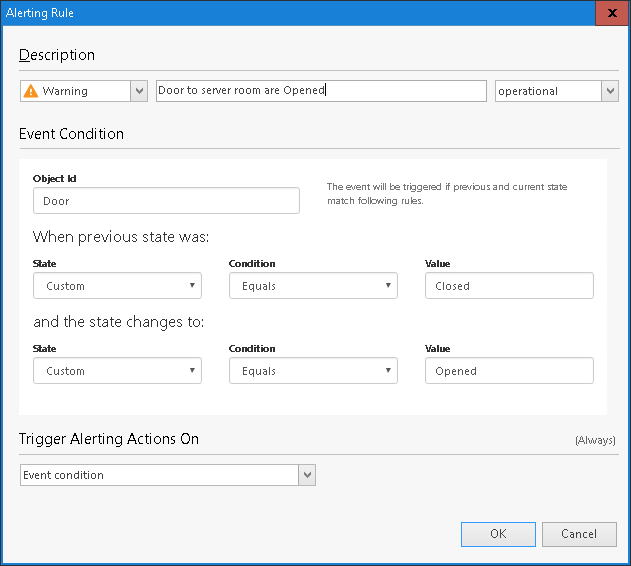
Task: Click the 'and the state changes to:' text
Action: pos(119,322)
